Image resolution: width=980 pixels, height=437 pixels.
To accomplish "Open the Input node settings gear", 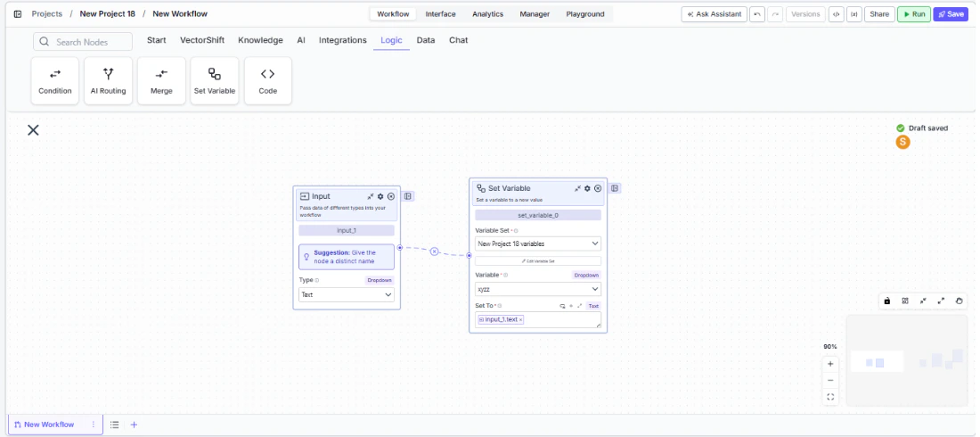I will [x=380, y=196].
